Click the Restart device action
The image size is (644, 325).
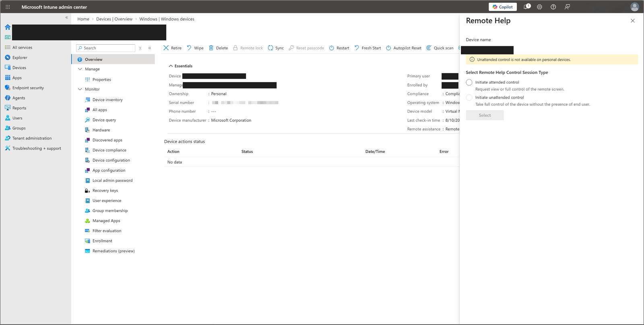point(339,48)
